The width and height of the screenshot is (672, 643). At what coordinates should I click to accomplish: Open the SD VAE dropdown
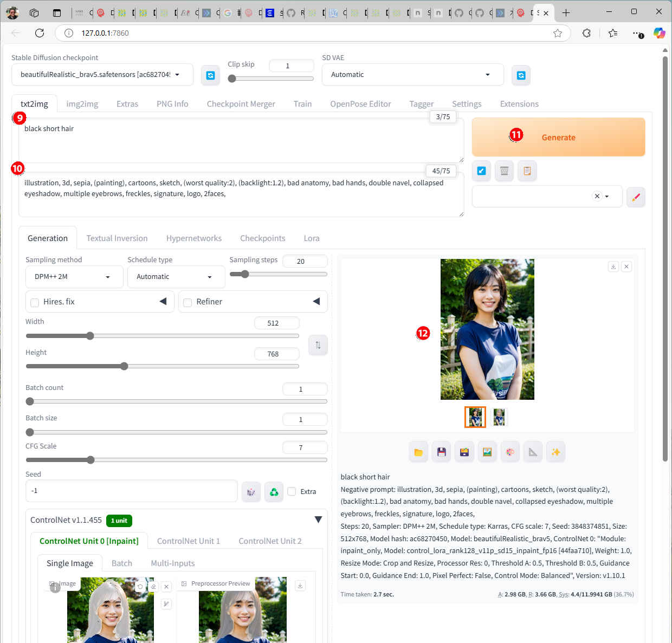tap(412, 75)
